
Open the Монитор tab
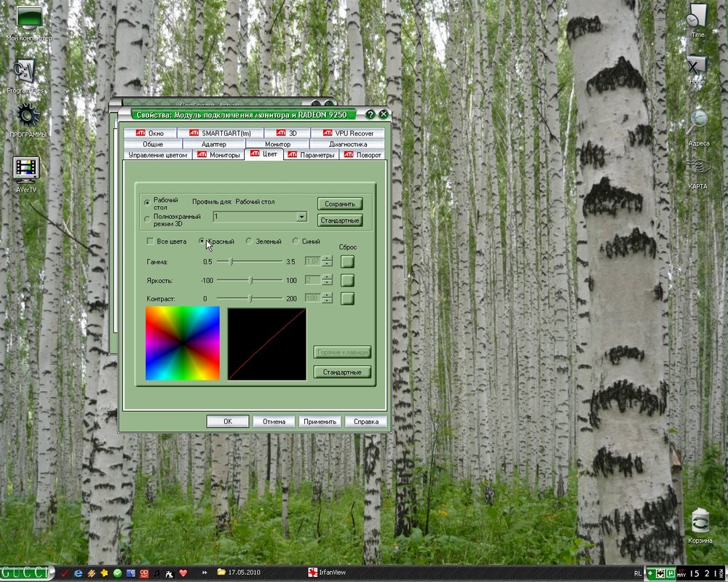pyautogui.click(x=277, y=144)
